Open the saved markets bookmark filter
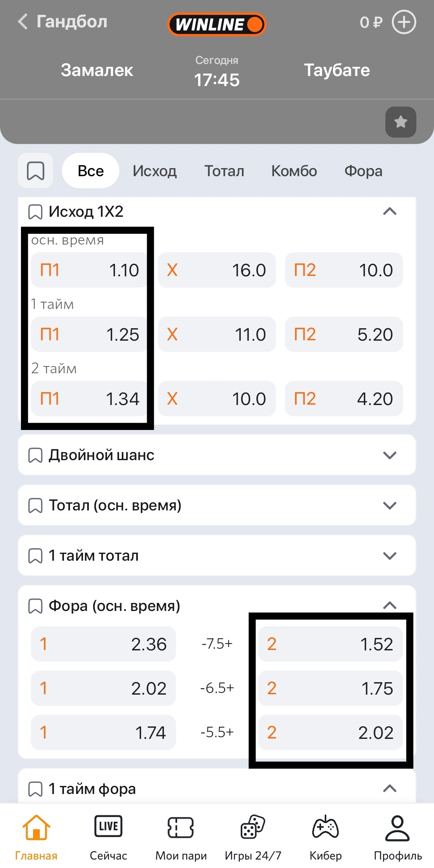The height and width of the screenshot is (868, 434). pyautogui.click(x=35, y=171)
